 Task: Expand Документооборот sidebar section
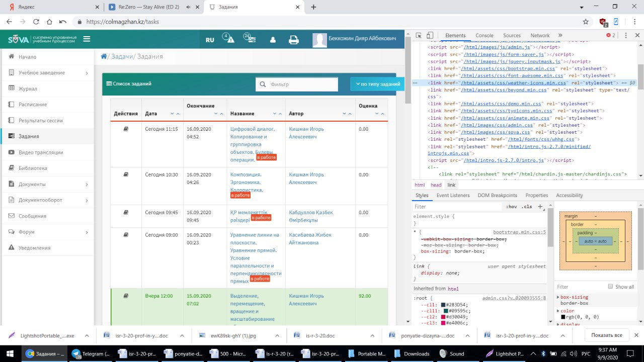47,200
